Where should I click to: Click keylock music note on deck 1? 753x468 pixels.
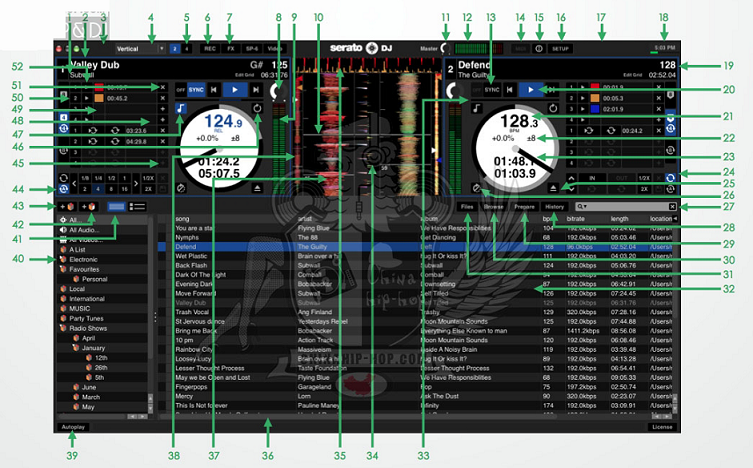tap(181, 108)
